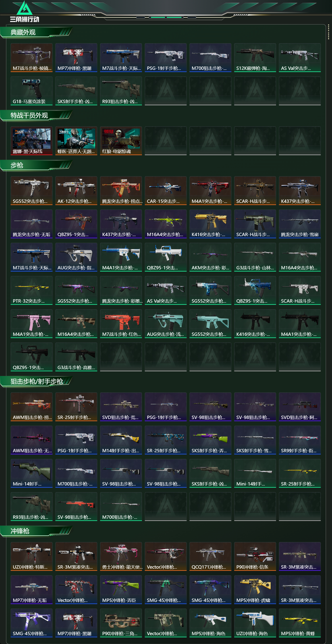Select the AWM狙击步枪-捞 sniper skin

(31, 407)
